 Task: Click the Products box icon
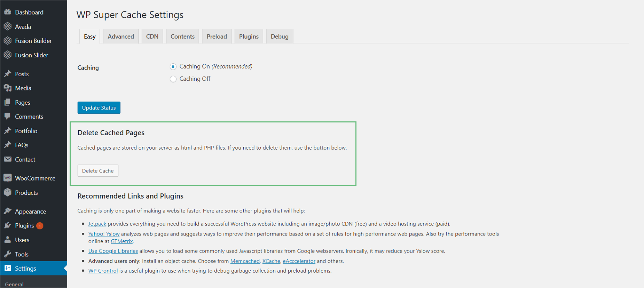pyautogui.click(x=8, y=192)
